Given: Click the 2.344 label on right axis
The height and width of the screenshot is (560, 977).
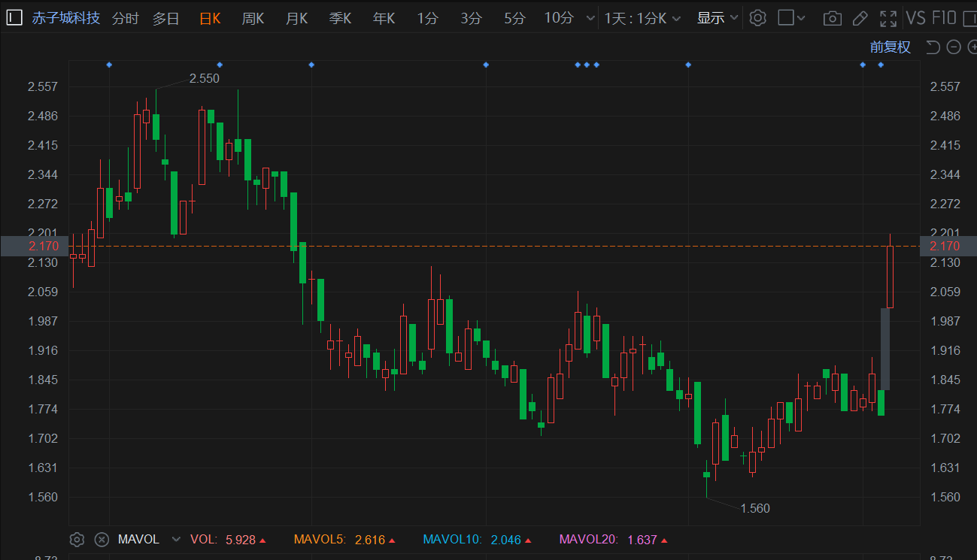Looking at the screenshot, I should click(945, 175).
